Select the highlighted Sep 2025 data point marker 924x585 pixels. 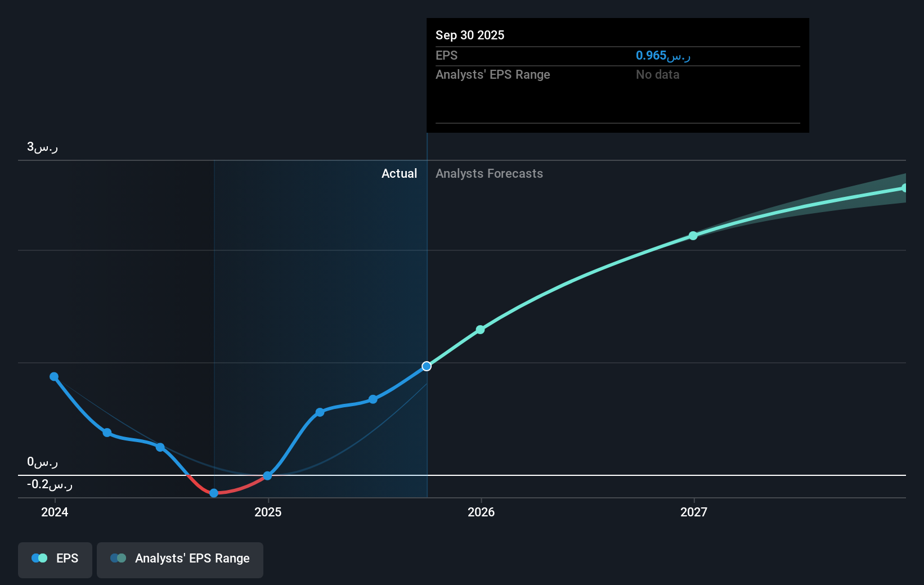(x=427, y=366)
